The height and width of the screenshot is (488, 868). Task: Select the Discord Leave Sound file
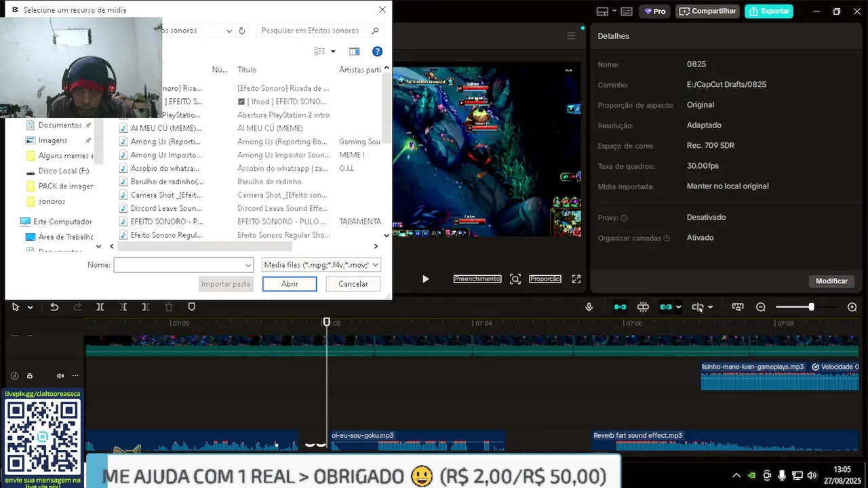(x=161, y=208)
